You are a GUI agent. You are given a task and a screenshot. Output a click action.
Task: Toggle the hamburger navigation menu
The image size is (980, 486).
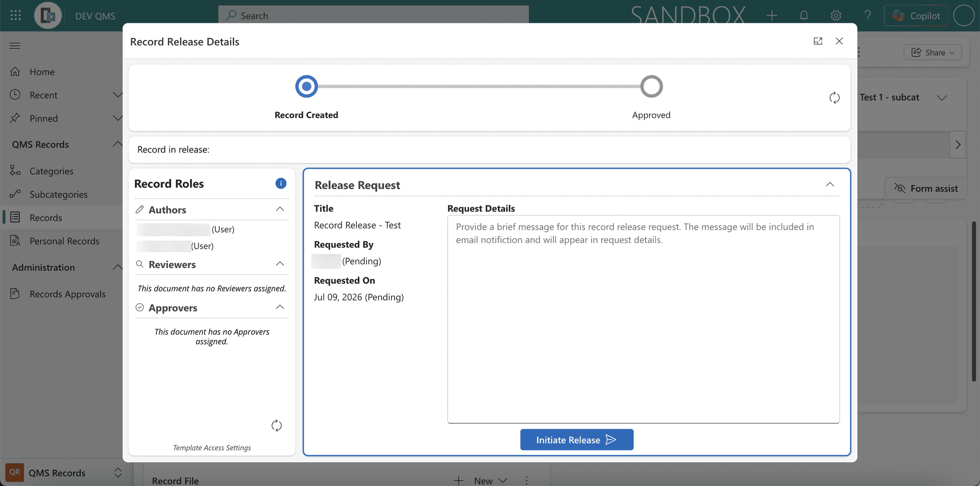pos(15,45)
